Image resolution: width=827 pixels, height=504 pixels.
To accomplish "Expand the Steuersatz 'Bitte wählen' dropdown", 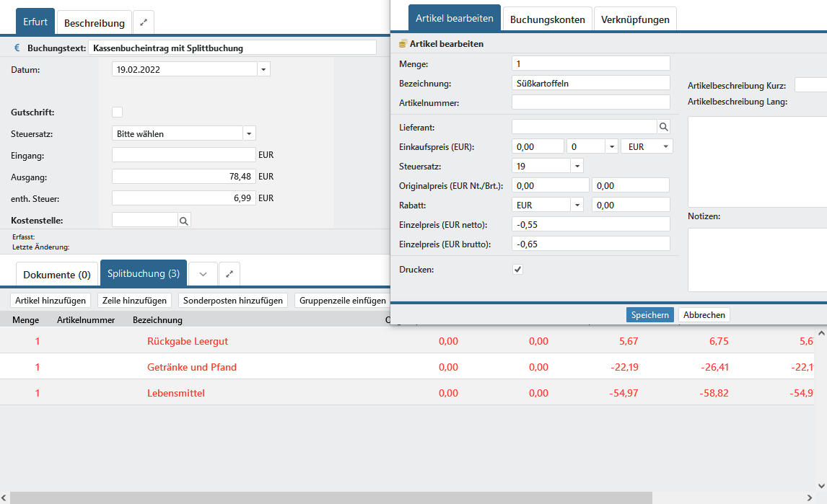I will 249,133.
